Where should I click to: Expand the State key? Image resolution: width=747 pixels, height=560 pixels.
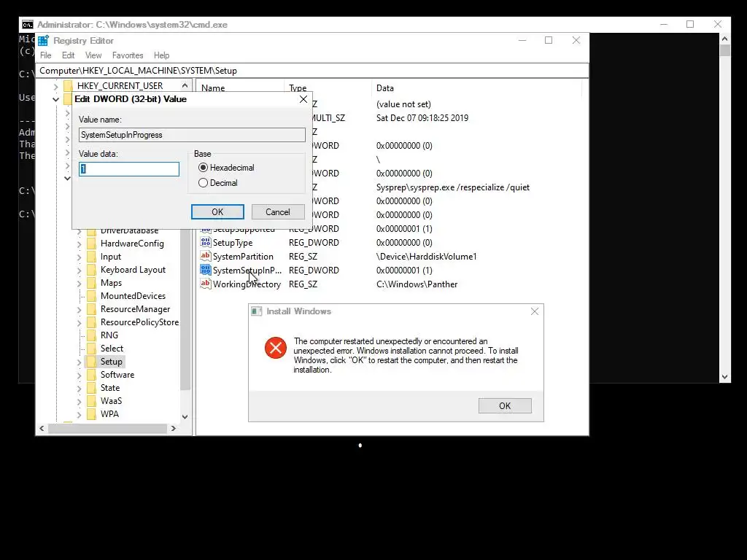pos(79,388)
